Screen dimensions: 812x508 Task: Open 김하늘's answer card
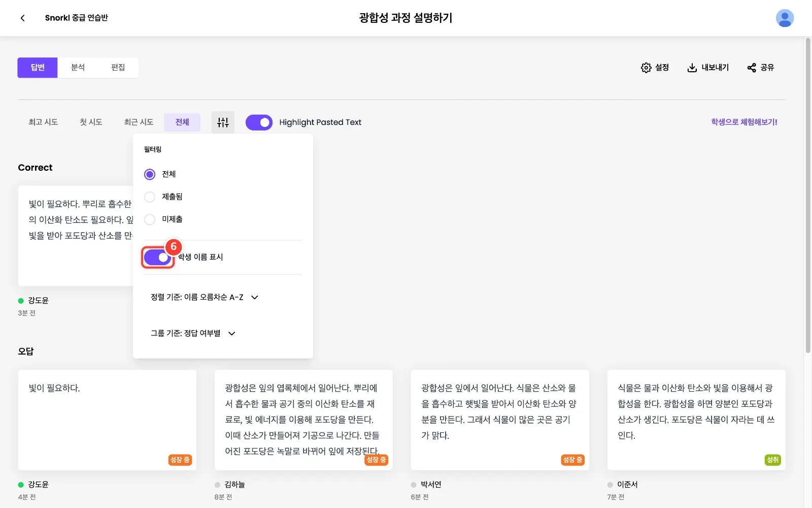[303, 420]
